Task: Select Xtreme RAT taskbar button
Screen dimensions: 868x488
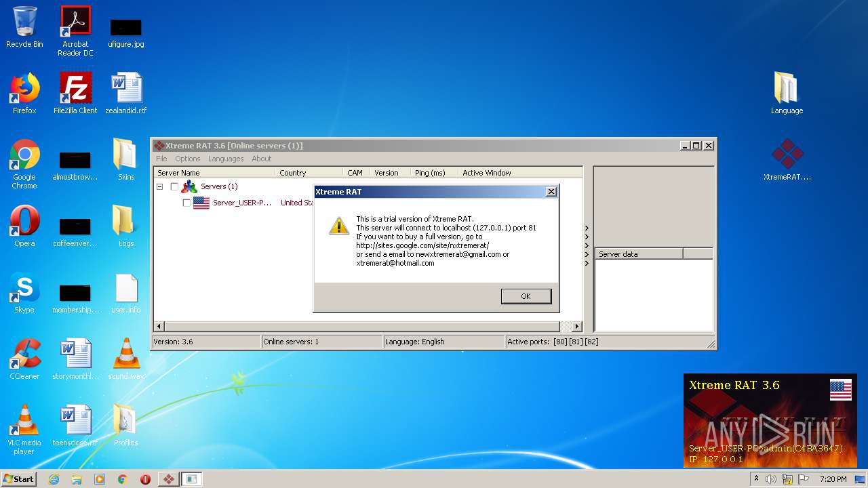Action: [169, 479]
